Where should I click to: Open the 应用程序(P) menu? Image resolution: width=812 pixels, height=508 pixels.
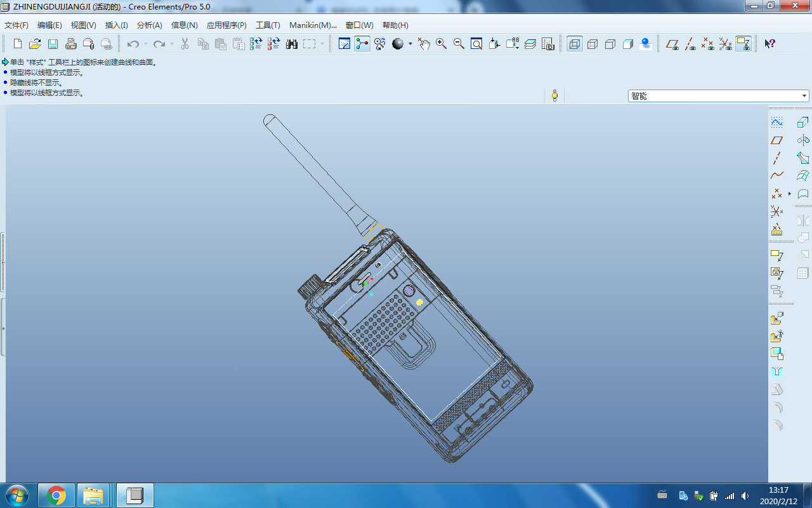click(226, 25)
